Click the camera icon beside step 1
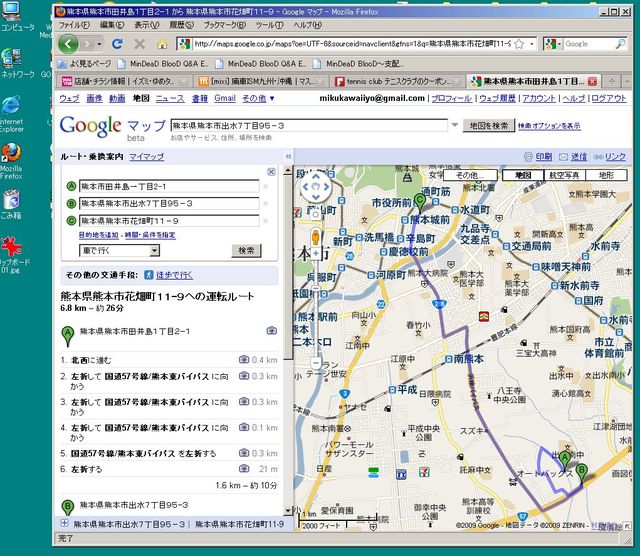The image size is (640, 556). [x=244, y=359]
